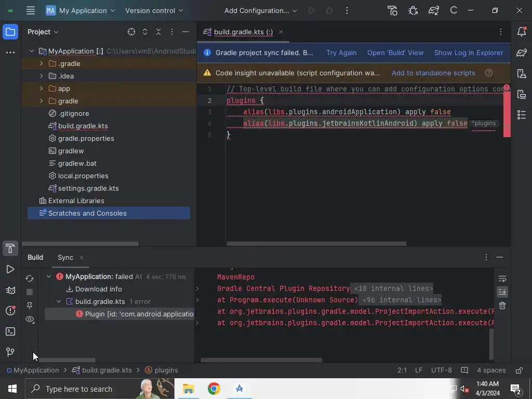This screenshot has width=532, height=399.
Task: Collapse build.gradle.kts 1 error node
Action: point(59,302)
